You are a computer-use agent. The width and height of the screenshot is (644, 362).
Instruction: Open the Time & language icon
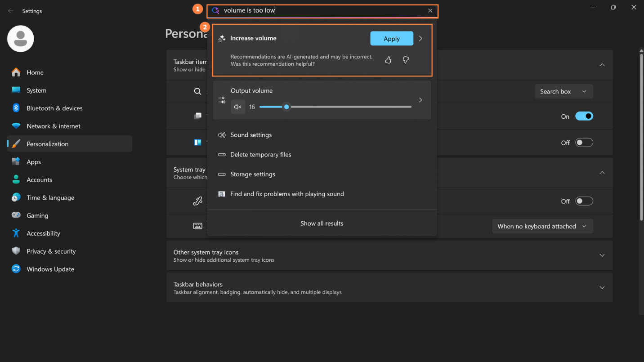(16, 197)
